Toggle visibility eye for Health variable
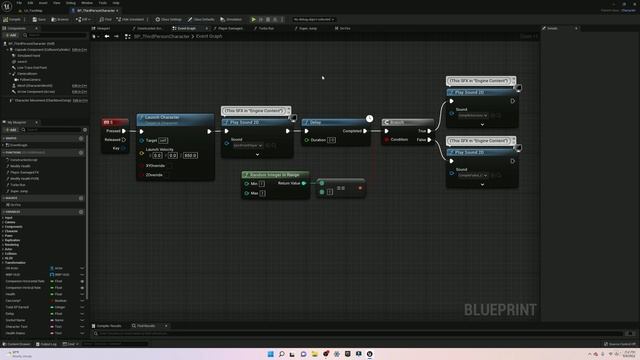This screenshot has height=360, width=640. coord(82,294)
